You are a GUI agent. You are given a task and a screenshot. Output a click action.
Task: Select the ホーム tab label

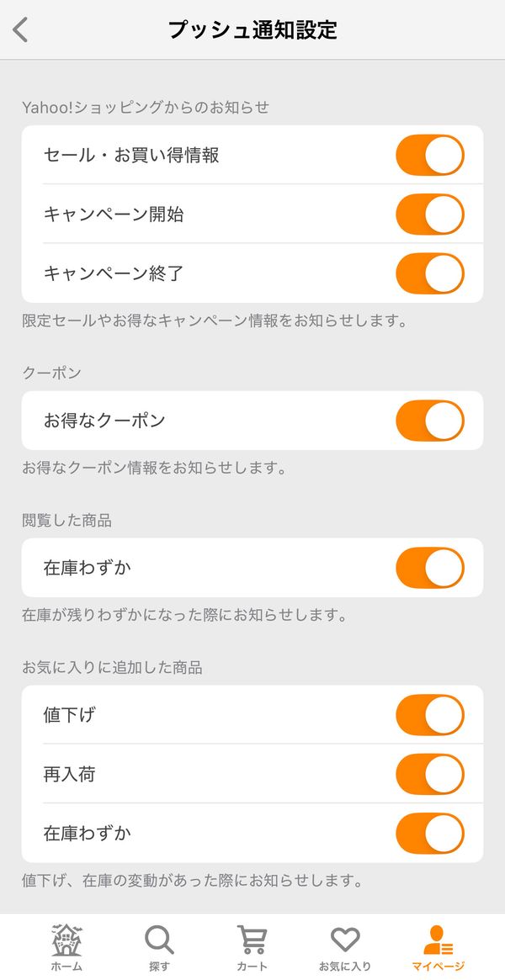[66, 967]
